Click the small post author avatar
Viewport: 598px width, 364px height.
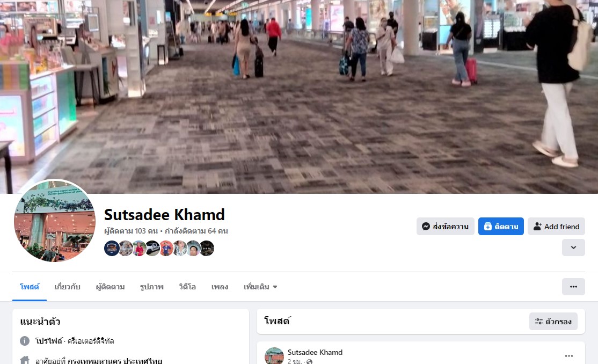(x=274, y=355)
